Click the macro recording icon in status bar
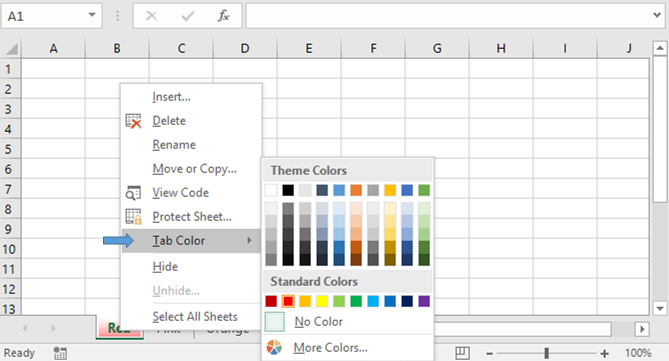 coord(60,353)
